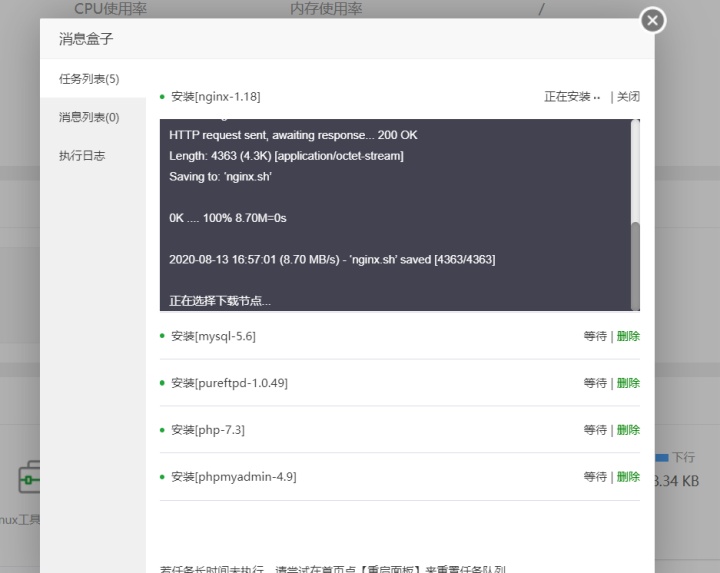Select the 安装[mysql-5.6] task row text
This screenshot has width=720, height=573.
tap(213, 336)
